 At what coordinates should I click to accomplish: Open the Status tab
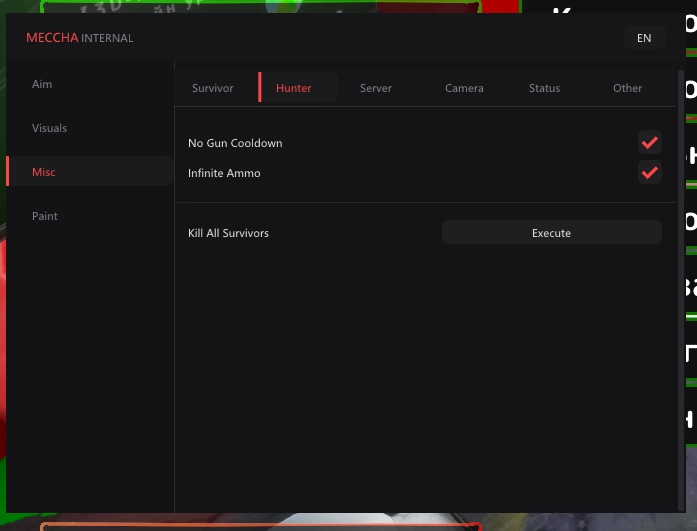[545, 88]
